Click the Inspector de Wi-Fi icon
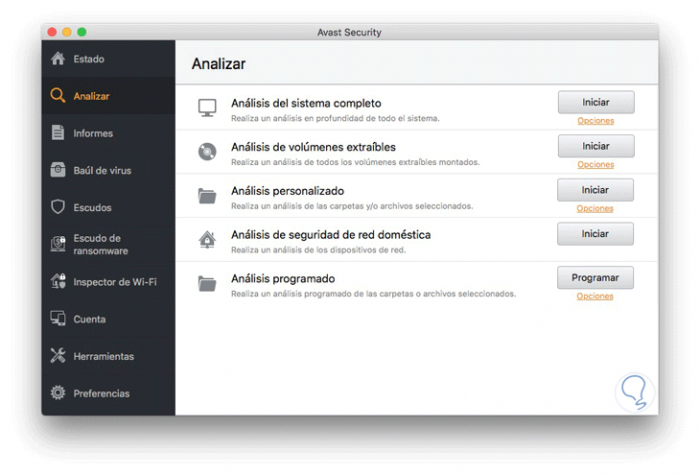The width and height of the screenshot is (700, 475). [58, 281]
